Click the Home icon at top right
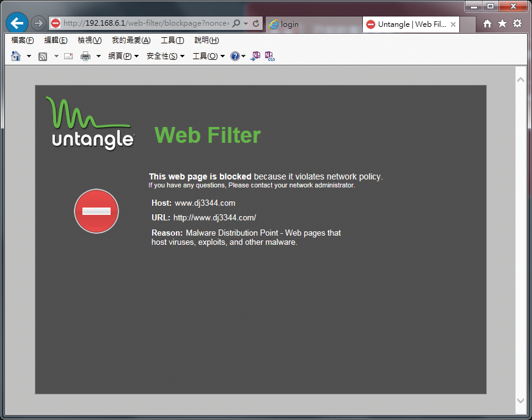532x420 pixels. 487,23
